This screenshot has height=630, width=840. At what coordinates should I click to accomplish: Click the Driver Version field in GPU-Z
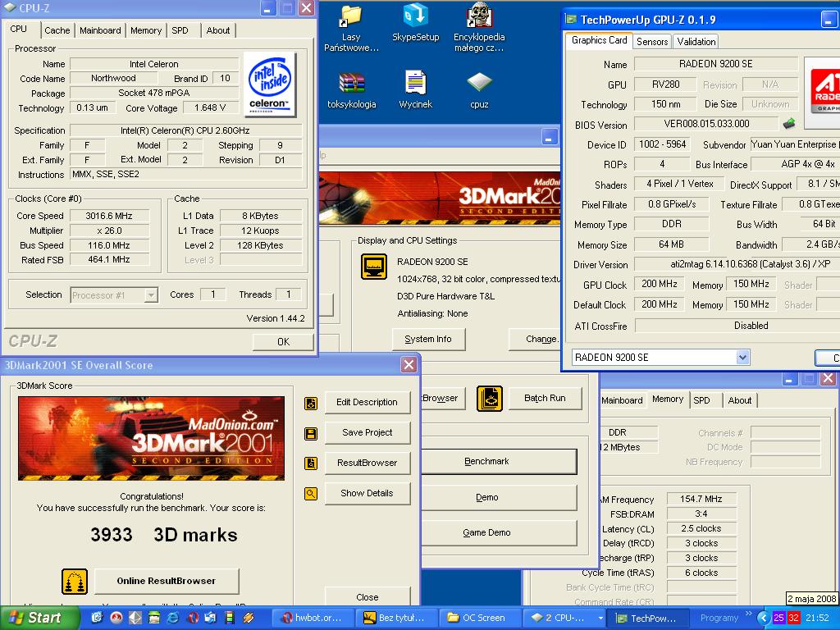pyautogui.click(x=737, y=264)
